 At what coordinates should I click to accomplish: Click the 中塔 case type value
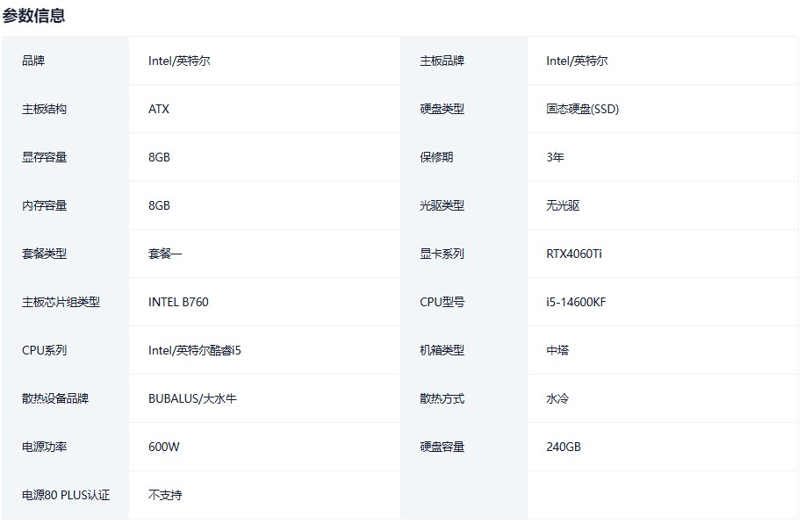click(557, 350)
